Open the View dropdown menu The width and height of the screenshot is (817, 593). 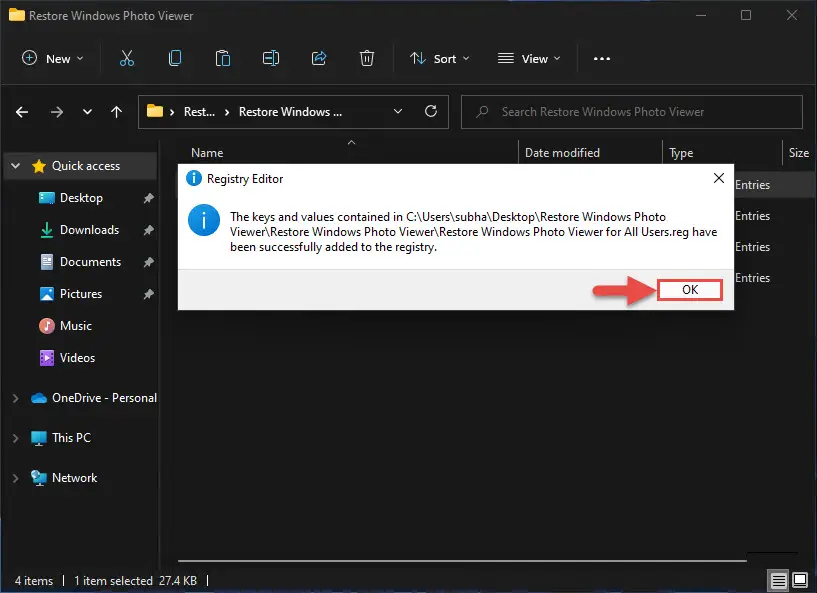click(x=529, y=58)
